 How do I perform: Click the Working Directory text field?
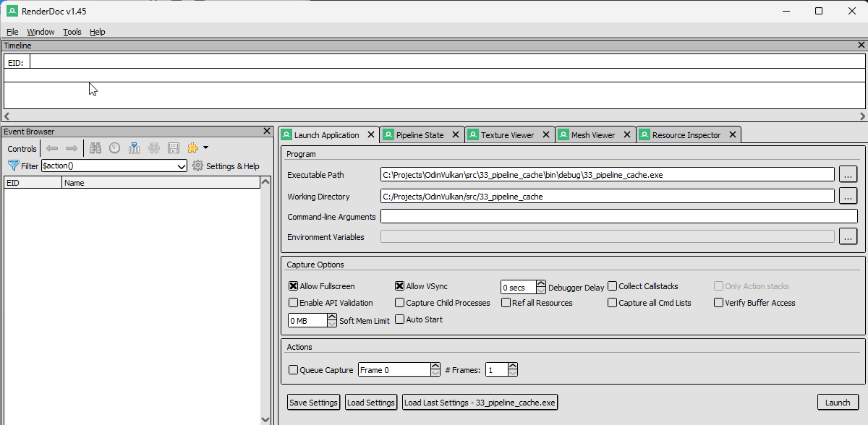(x=608, y=196)
